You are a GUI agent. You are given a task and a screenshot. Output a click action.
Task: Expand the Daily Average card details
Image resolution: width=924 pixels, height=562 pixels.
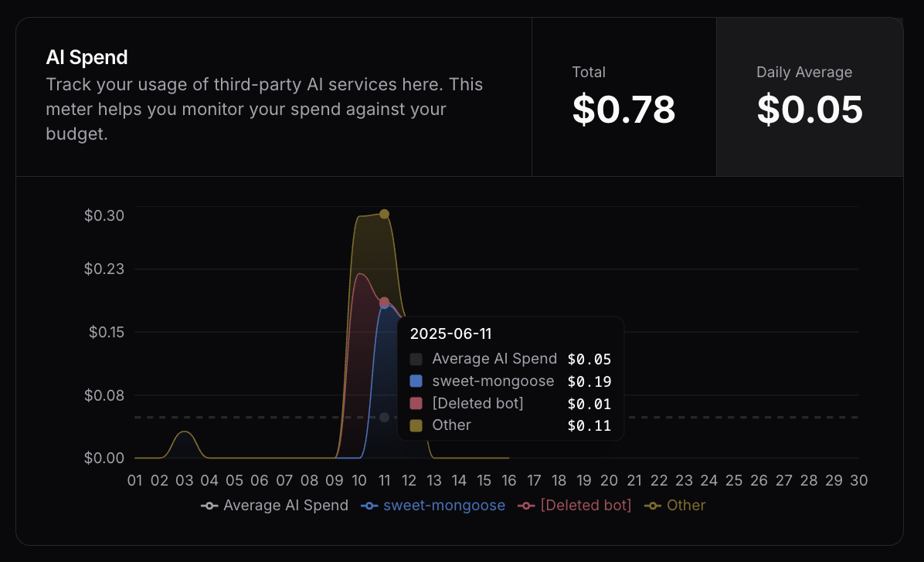coord(809,96)
